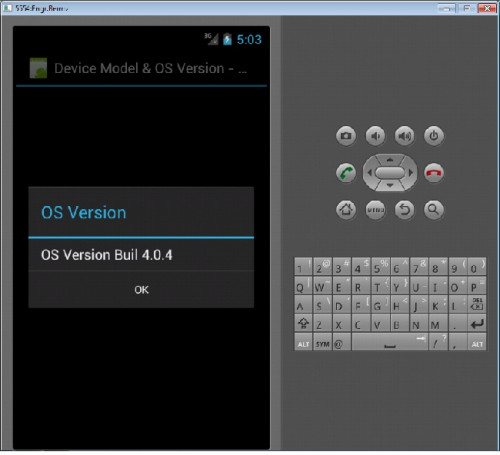Click the D-pad up arrow
This screenshot has height=455, width=500.
tap(390, 160)
